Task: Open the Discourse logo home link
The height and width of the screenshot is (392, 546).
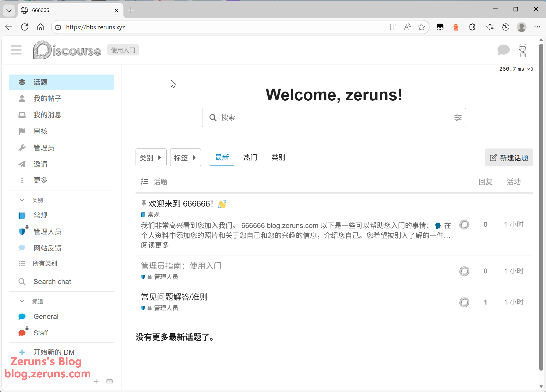Action: click(67, 50)
